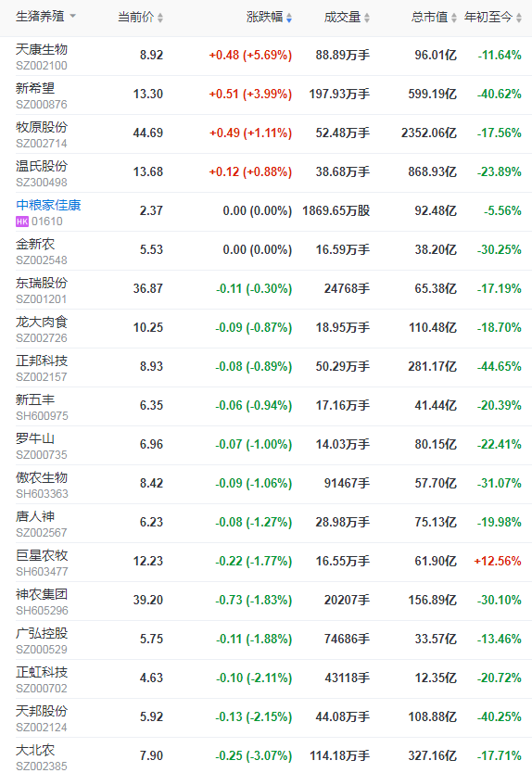Screen dimensions: 532x773
Task: Click 中粮家佳康 volume 1869.65万股
Action: [x=336, y=211]
